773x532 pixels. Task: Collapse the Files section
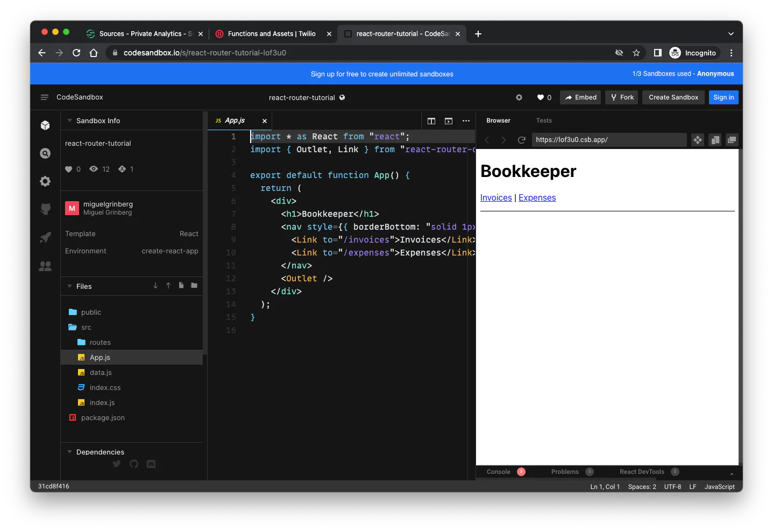coord(69,286)
